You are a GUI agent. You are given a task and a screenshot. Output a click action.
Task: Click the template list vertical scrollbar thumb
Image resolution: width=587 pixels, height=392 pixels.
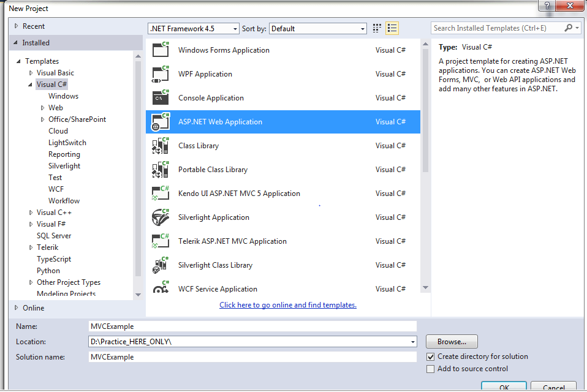[x=425, y=111]
